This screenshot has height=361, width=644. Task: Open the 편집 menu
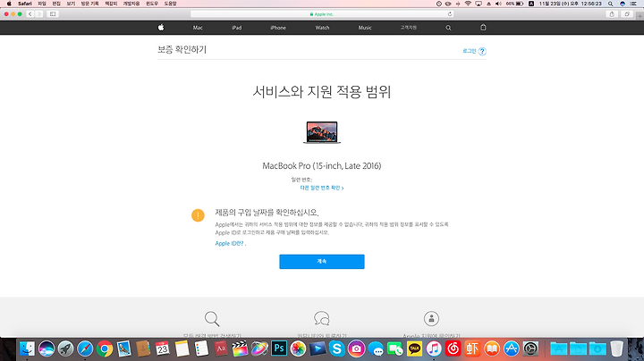pyautogui.click(x=56, y=4)
